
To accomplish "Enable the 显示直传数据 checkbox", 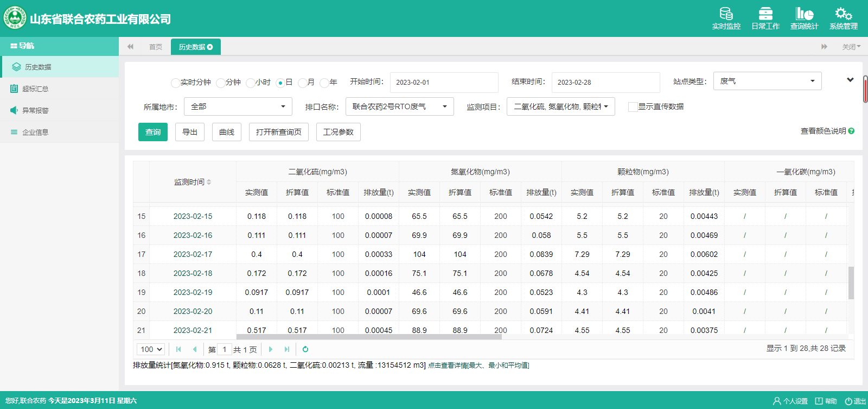I will pos(633,106).
